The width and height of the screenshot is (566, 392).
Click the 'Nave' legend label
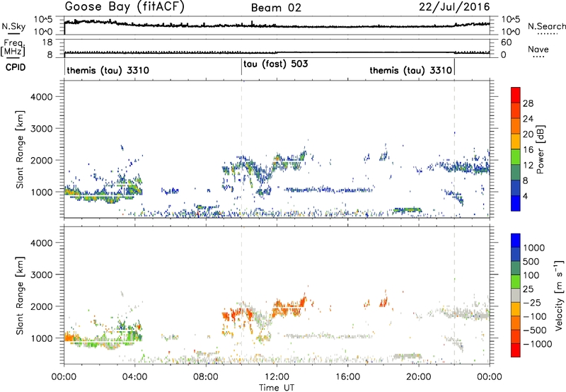click(x=538, y=49)
